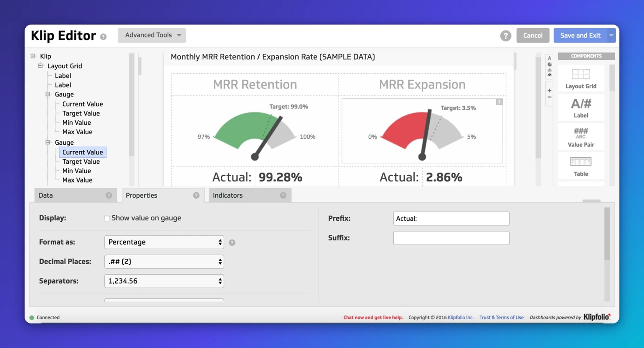Viewport: 644px width, 348px height.
Task: Open the Format as Percentage dropdown
Action: click(x=164, y=242)
